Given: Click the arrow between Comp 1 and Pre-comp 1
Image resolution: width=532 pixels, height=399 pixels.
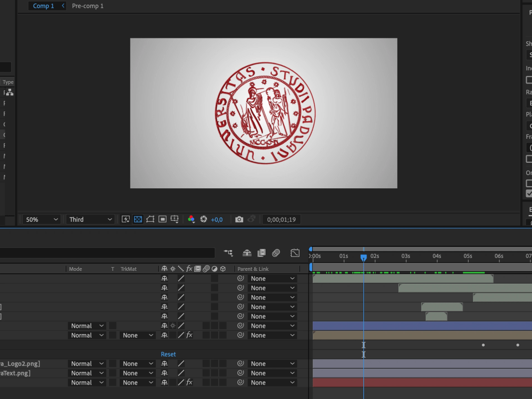Looking at the screenshot, I should (x=63, y=6).
